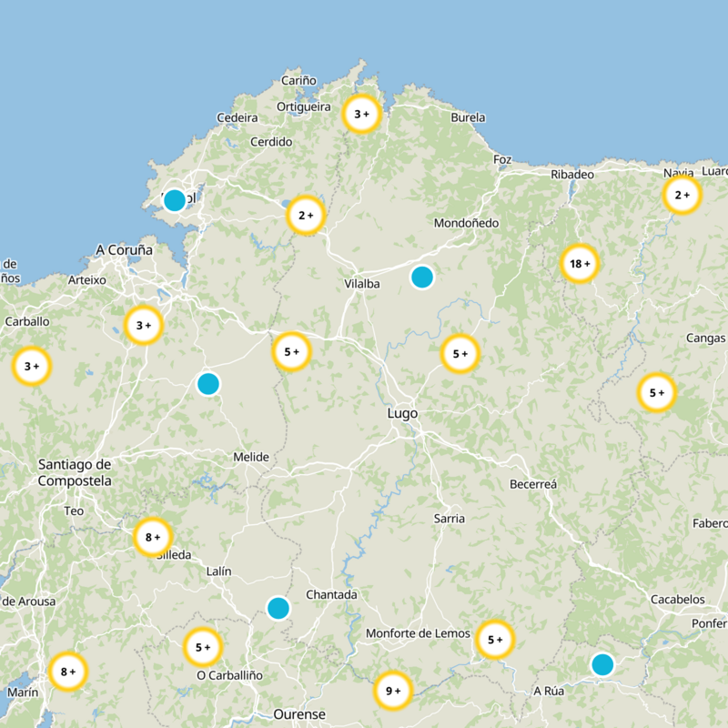Click the Lalín town label

218,571
